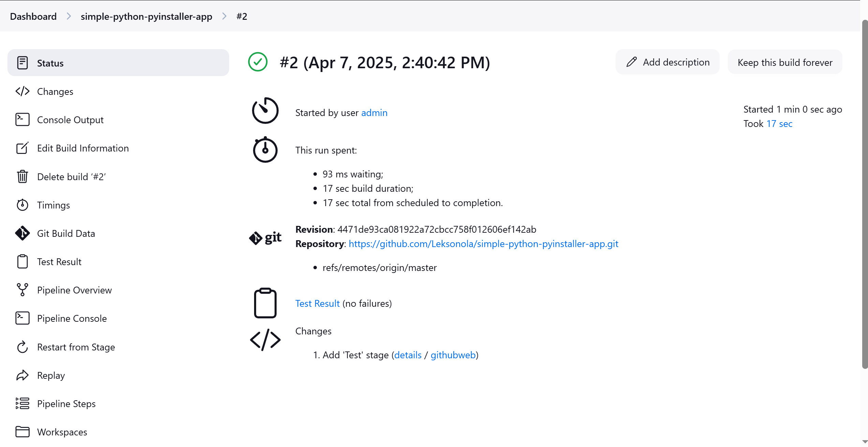
Task: Expand chevron after simple-python-pyinstaller-app breadcrumb
Action: coord(224,16)
